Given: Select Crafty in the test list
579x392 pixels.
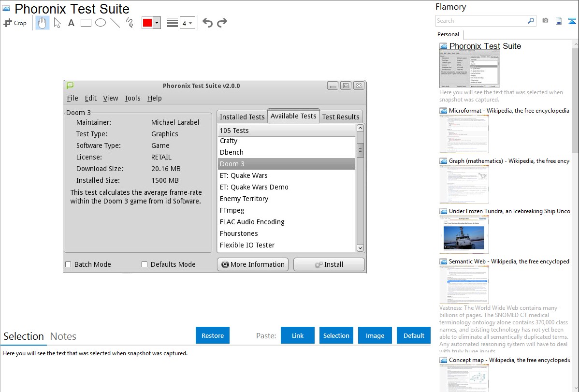Looking at the screenshot, I should (287, 141).
